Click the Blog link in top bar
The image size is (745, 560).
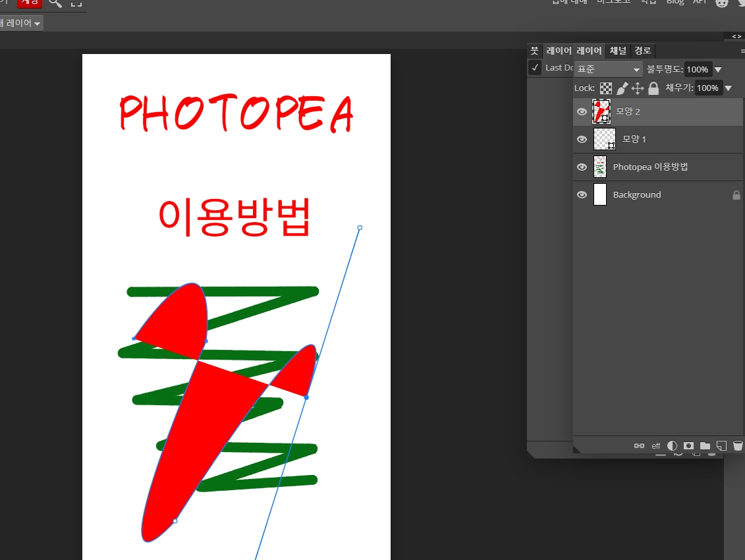(675, 2)
